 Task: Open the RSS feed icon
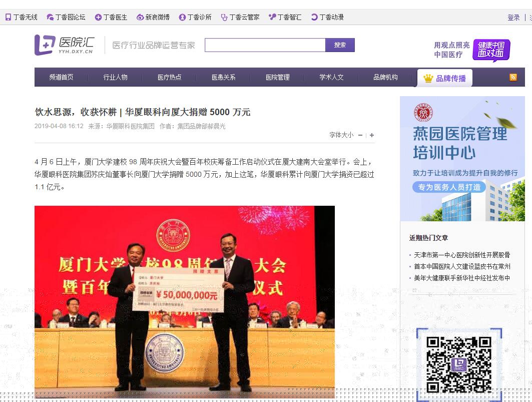pos(513,77)
